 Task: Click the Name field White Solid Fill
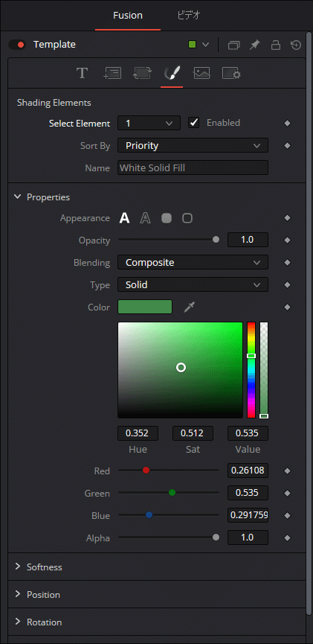tap(193, 168)
